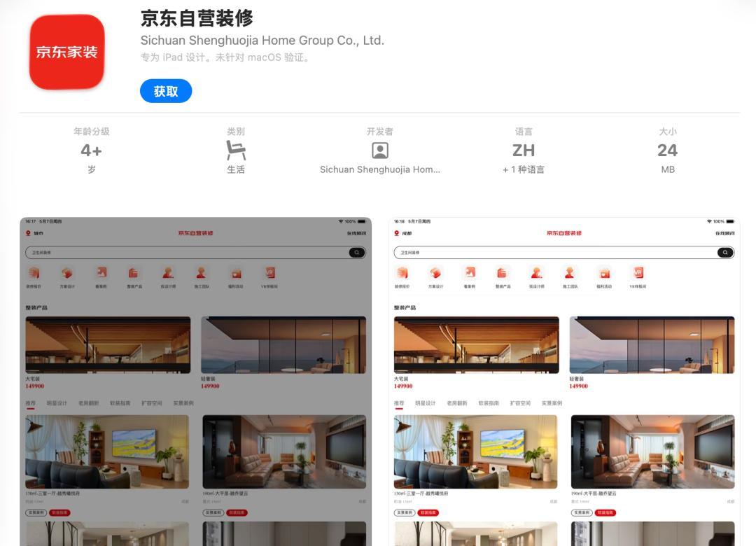The image size is (756, 546).
Task: Click 在线顾问 in the light 成都 preview
Action: pyautogui.click(x=724, y=233)
